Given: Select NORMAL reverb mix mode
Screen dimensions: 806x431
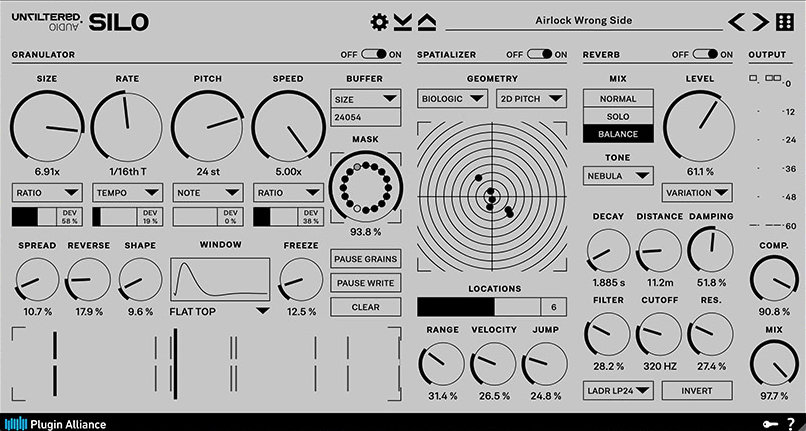Looking at the screenshot, I should click(618, 98).
